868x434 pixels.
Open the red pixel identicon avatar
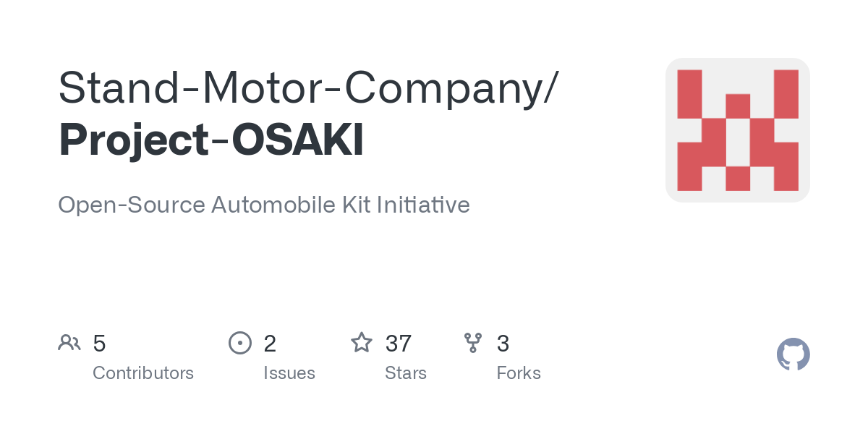point(738,130)
